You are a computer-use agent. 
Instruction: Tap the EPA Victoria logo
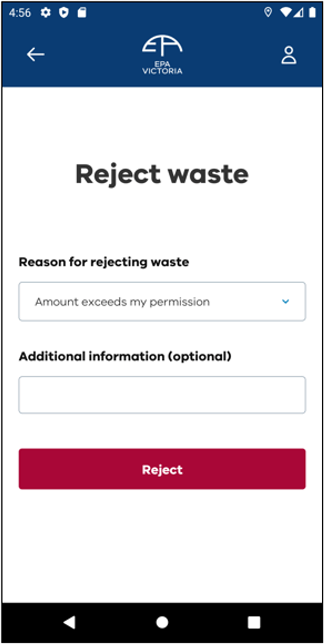(162, 52)
